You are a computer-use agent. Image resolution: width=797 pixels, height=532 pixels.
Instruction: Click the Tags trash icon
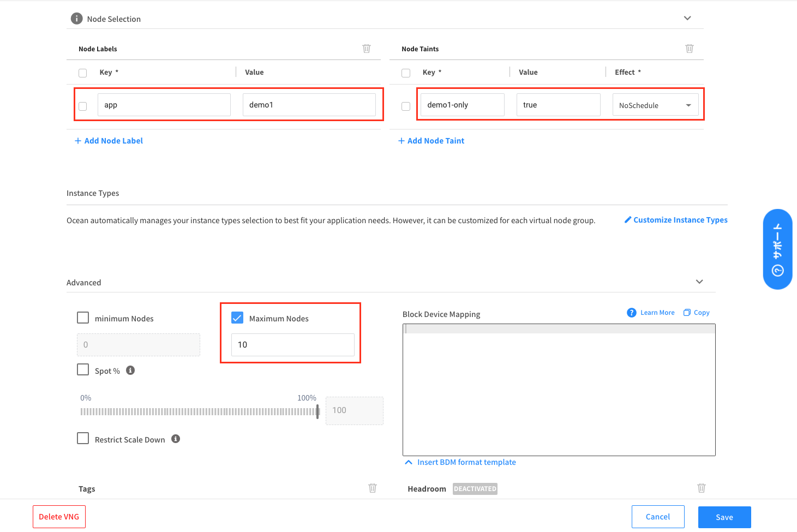pos(373,488)
